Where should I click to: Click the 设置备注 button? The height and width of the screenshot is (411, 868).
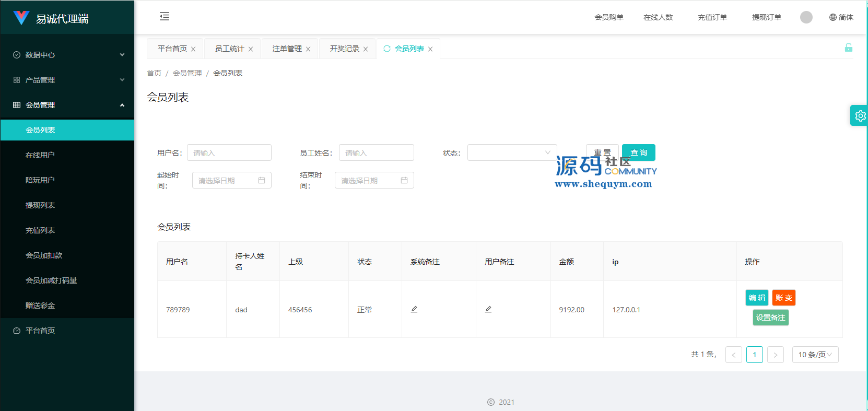click(770, 318)
